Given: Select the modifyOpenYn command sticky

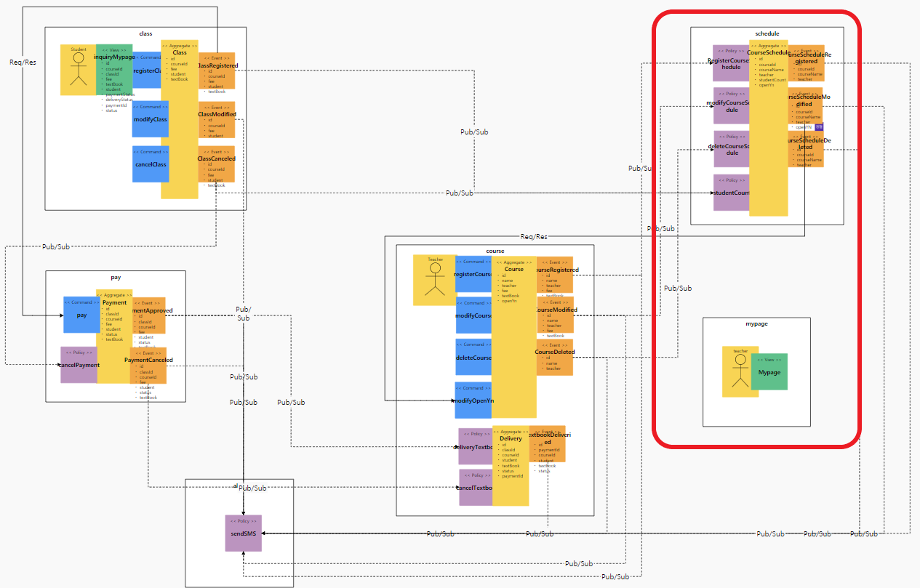Looking at the screenshot, I should [x=473, y=400].
